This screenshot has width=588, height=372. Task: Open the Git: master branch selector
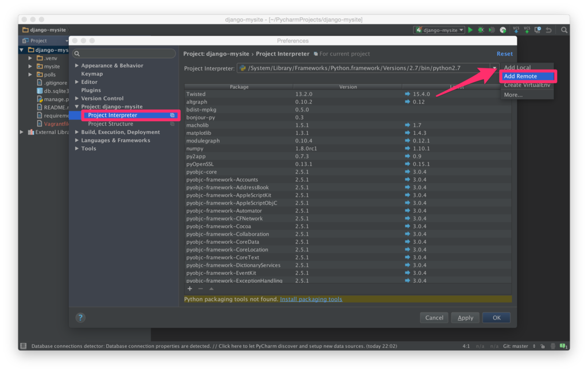click(x=519, y=346)
